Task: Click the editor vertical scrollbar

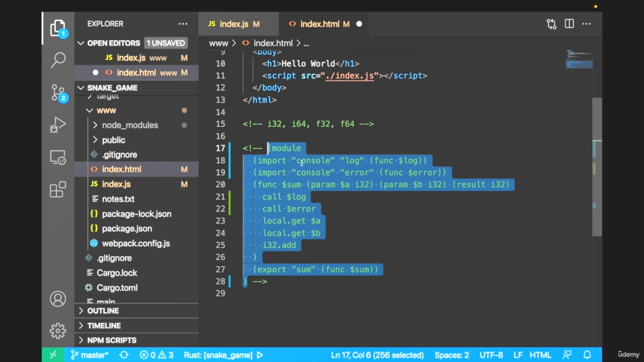Action: point(597,166)
